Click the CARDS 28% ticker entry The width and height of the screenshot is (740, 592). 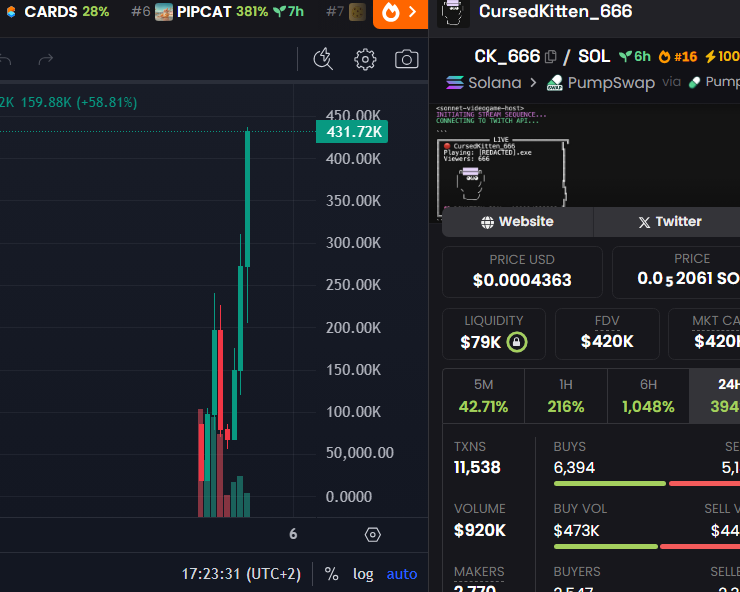point(58,12)
